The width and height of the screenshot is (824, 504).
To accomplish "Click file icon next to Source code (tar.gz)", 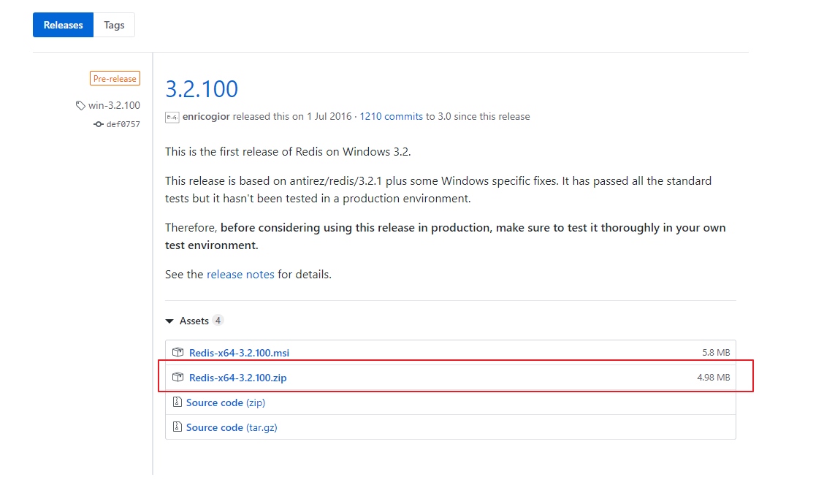I will coord(177,427).
